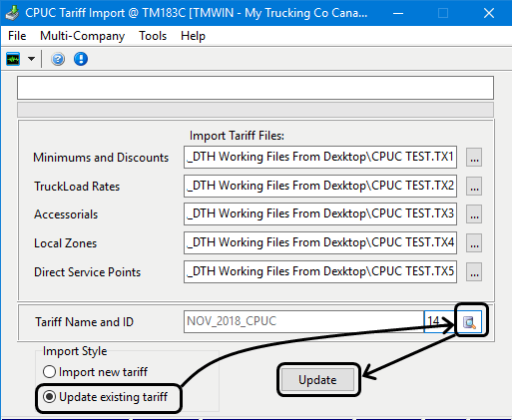Browse for Local Zones file
Image resolution: width=512 pixels, height=420 pixels.
pos(474,242)
